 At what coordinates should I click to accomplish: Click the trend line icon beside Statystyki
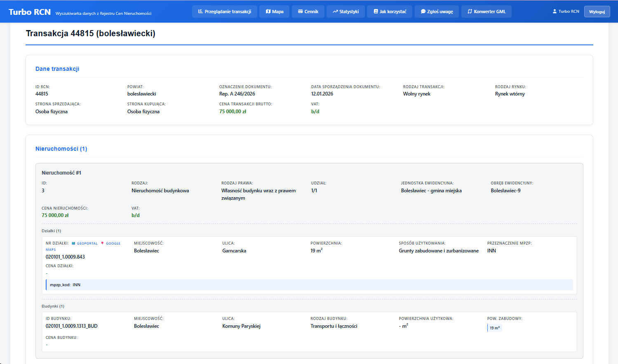pos(335,12)
